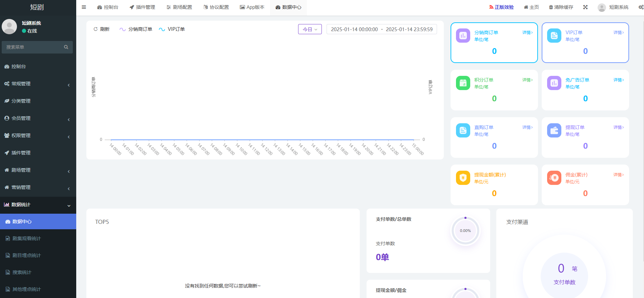Screen dimensions: 644x298
Task: Click the refresh icon beside 刷新
Action: [96, 29]
